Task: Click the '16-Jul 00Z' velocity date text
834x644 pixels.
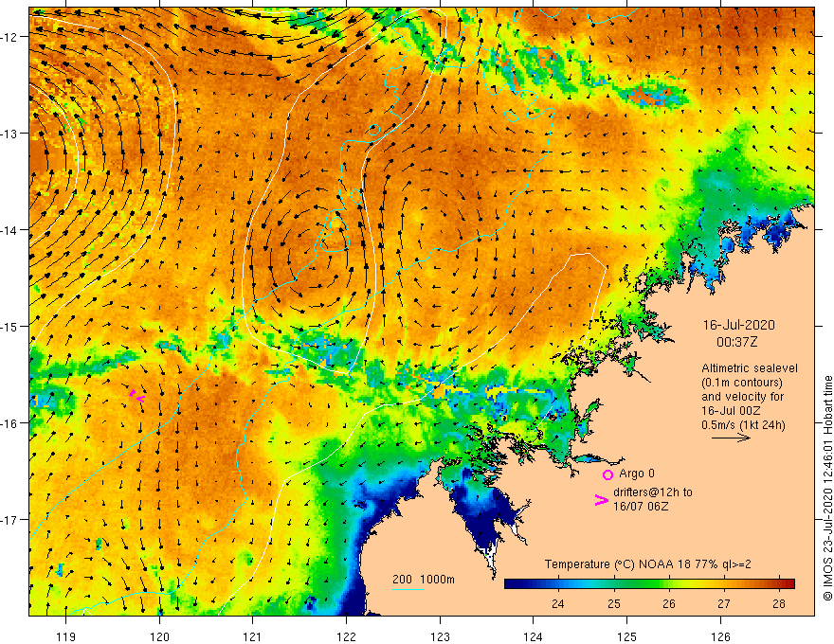Action: [x=731, y=411]
